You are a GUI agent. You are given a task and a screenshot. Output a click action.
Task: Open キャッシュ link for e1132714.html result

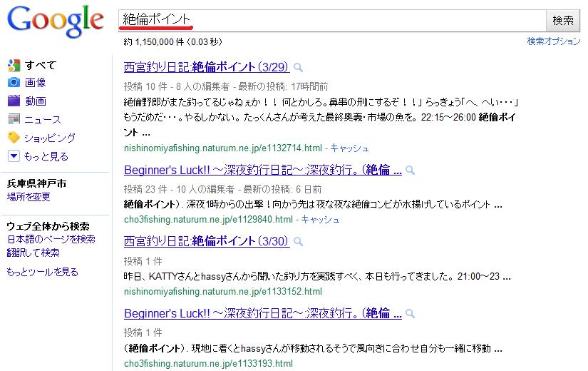[349, 148]
